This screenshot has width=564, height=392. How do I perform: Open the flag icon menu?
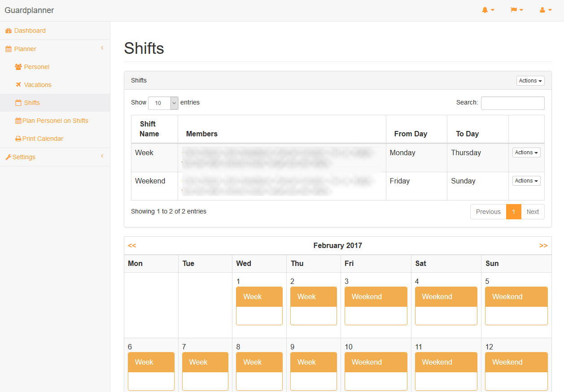516,10
